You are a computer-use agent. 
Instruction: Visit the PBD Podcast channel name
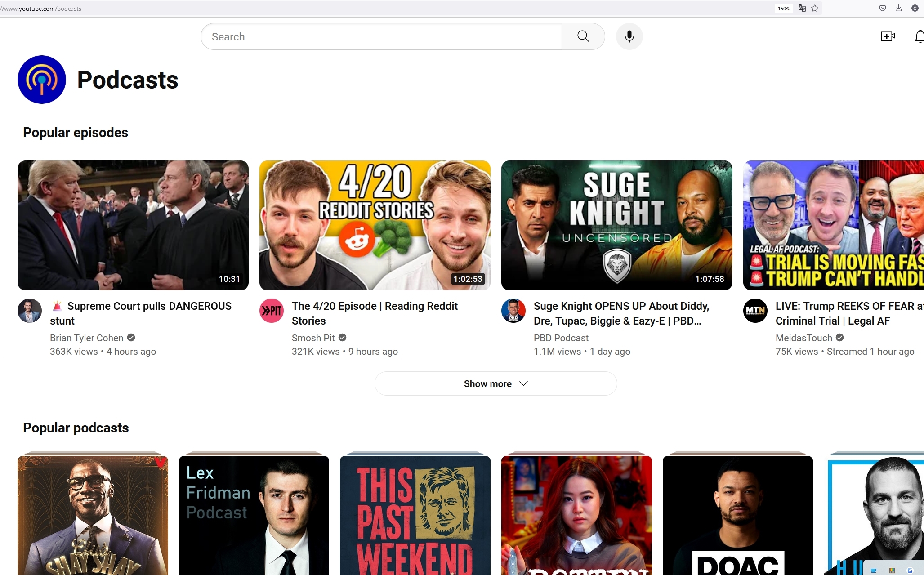561,338
